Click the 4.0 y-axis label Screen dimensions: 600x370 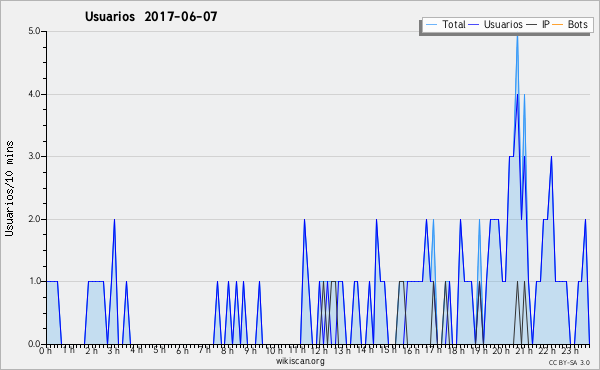[34, 94]
